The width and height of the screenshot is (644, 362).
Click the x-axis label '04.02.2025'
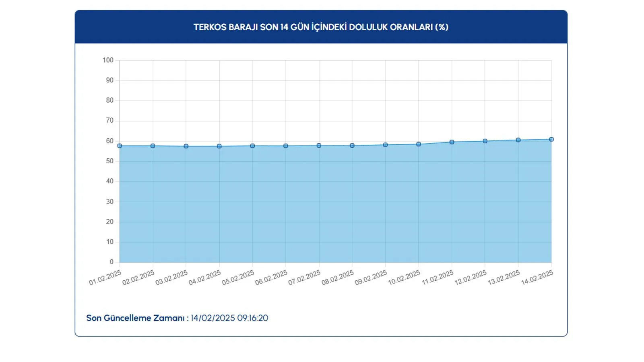205,278
